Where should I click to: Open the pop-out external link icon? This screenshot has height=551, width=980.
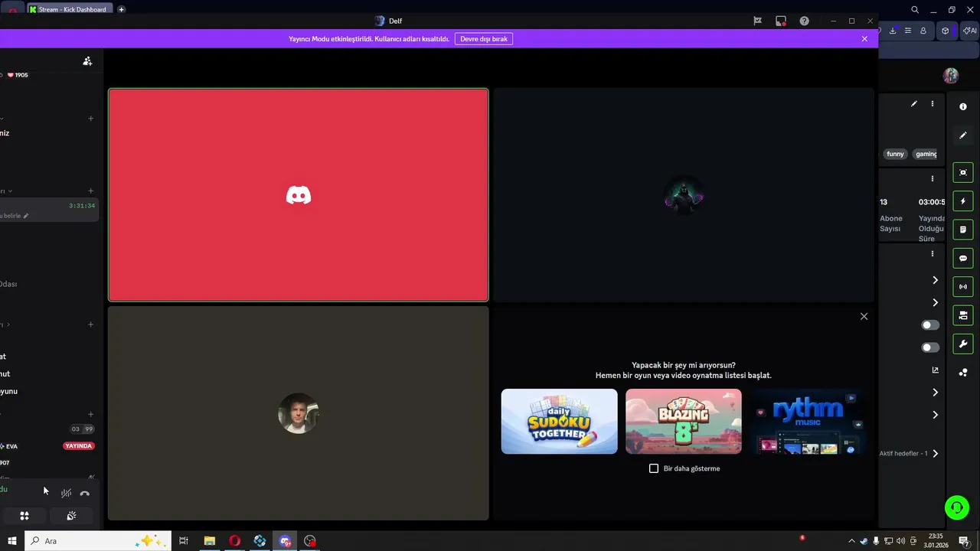935,370
